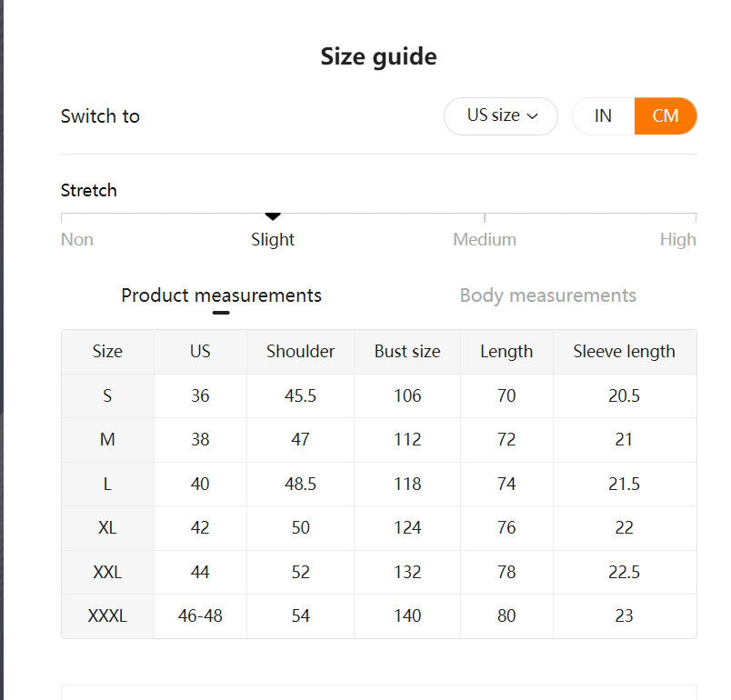This screenshot has width=731, height=700.
Task: Click the Size guide title
Action: pyautogui.click(x=377, y=56)
